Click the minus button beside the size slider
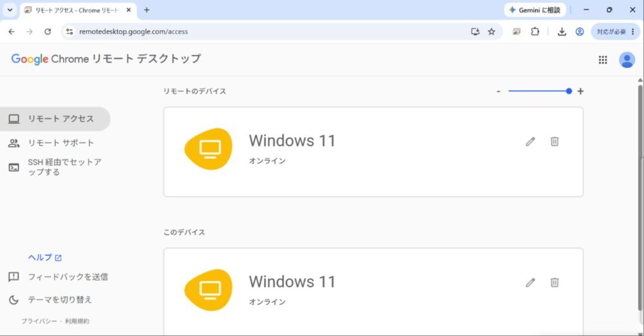The width and height of the screenshot is (644, 336). tap(498, 91)
